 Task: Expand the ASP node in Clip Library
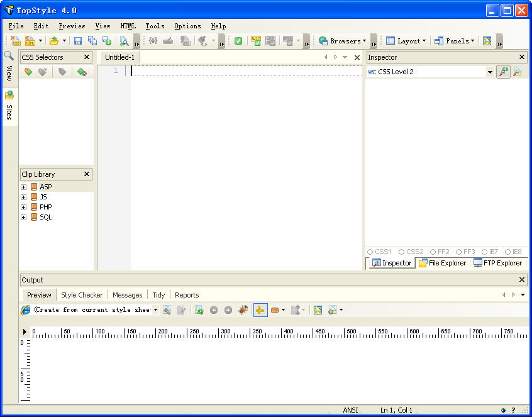coord(24,187)
